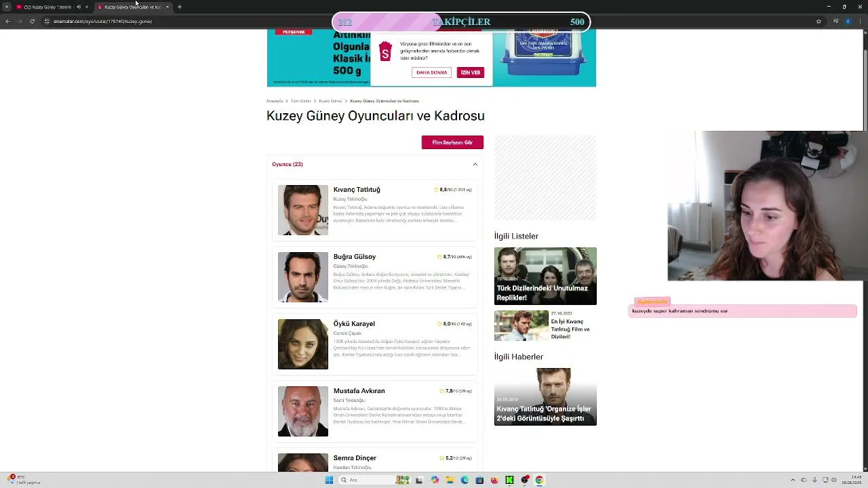This screenshot has height=488, width=868.
Task: Bookmark this page with the star icon
Action: click(x=818, y=21)
